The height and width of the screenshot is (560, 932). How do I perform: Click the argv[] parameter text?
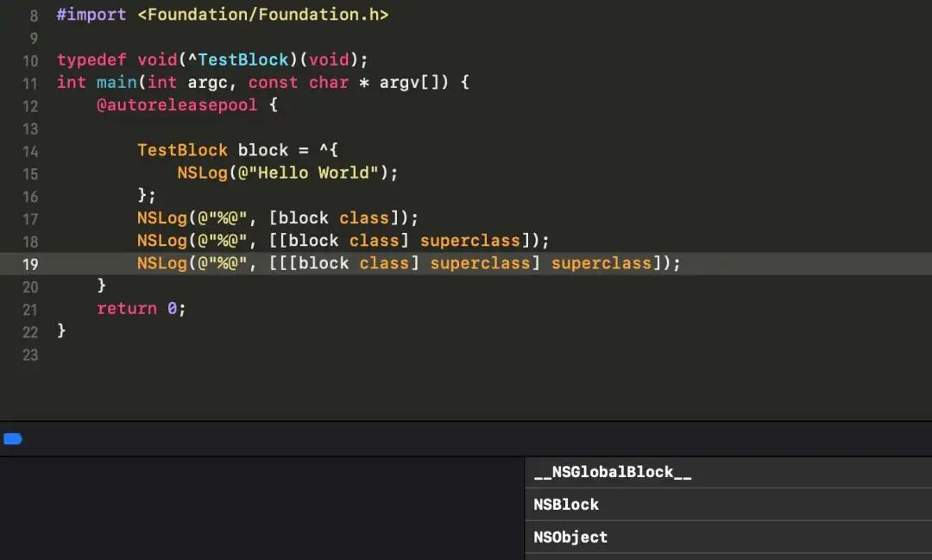point(413,82)
